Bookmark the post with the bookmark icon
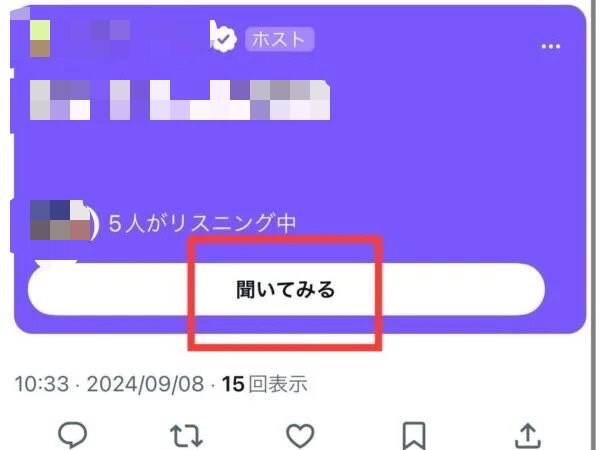The image size is (600, 450). pos(414,436)
